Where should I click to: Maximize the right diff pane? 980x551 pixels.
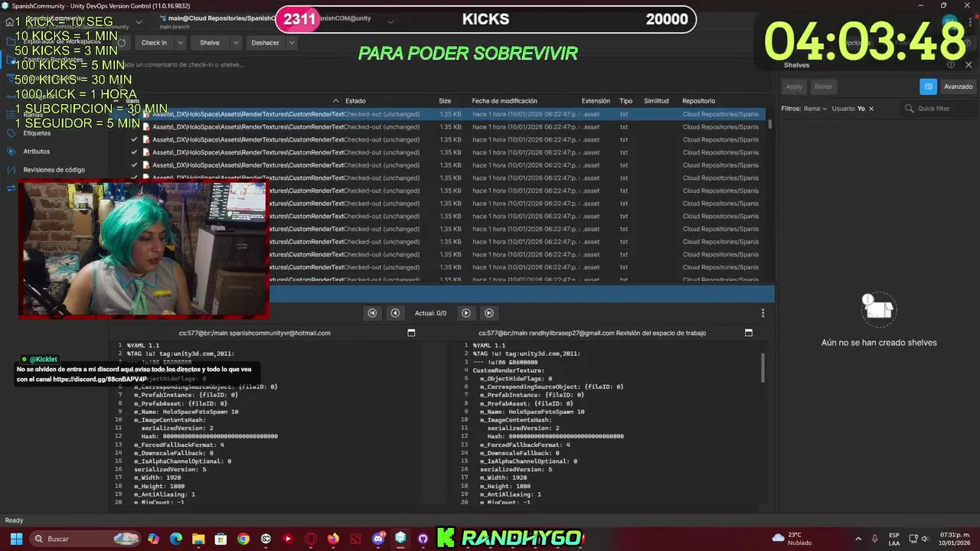(x=749, y=333)
